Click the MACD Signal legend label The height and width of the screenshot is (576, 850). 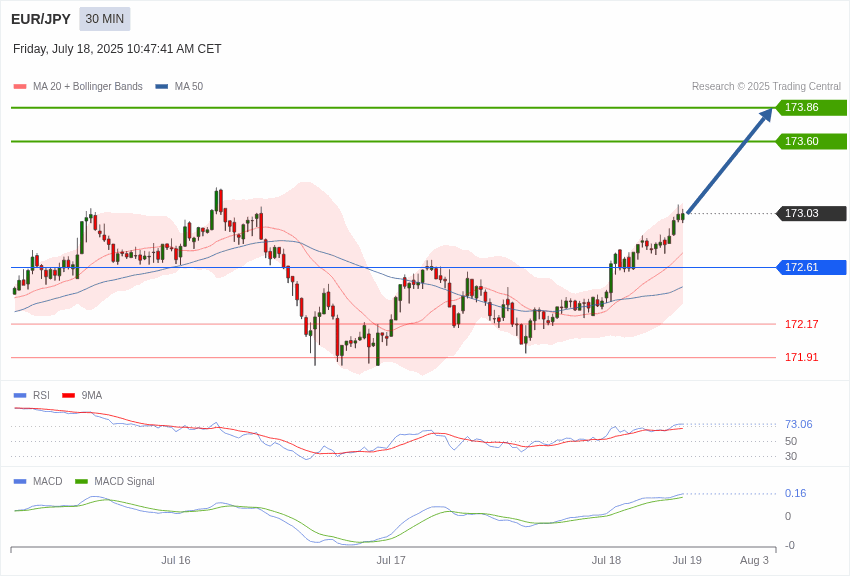tap(124, 481)
